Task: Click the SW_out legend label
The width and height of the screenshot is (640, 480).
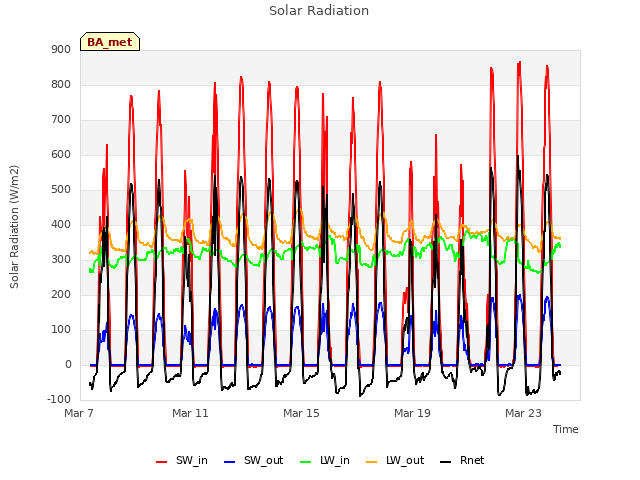Action: pyautogui.click(x=263, y=460)
